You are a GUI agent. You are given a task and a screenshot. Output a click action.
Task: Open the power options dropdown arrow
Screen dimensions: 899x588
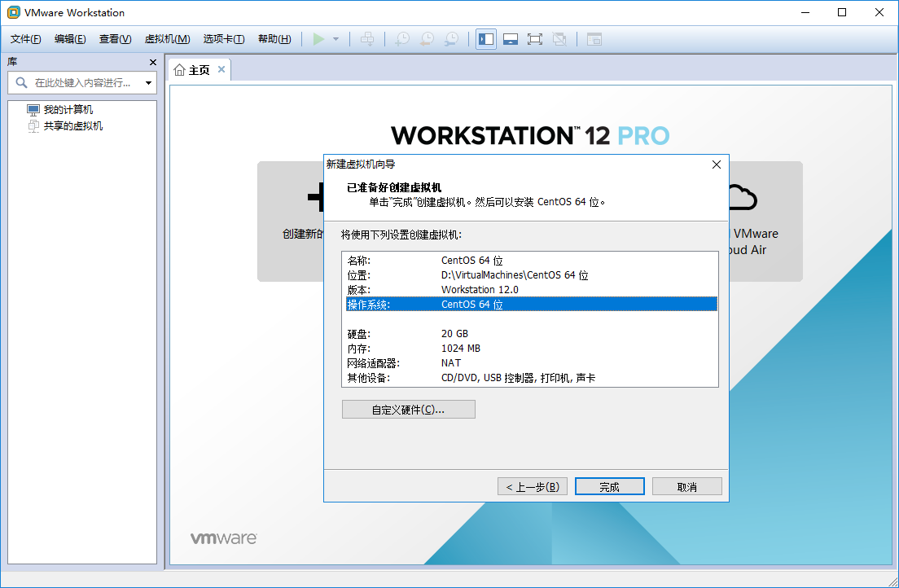(336, 39)
